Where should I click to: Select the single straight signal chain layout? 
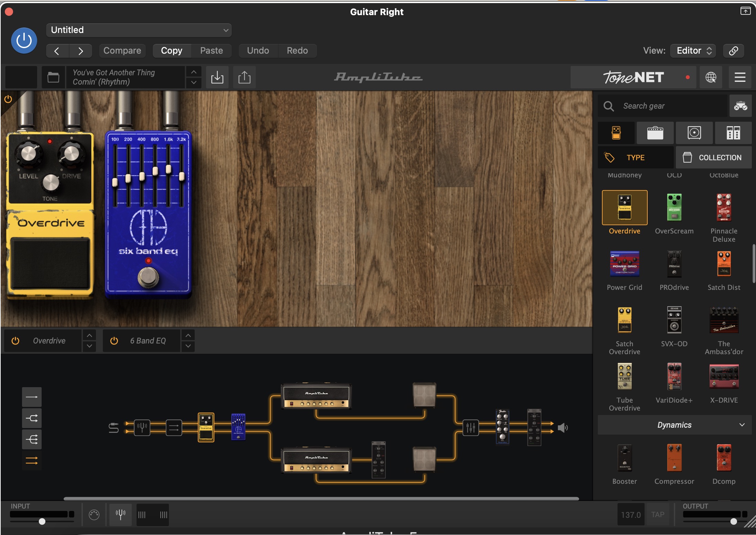coord(32,397)
